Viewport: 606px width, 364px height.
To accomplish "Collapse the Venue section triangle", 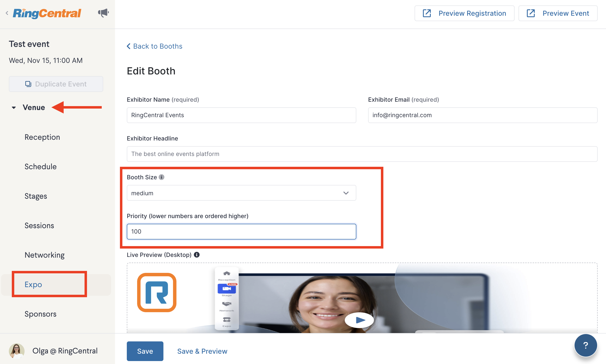I will [14, 108].
